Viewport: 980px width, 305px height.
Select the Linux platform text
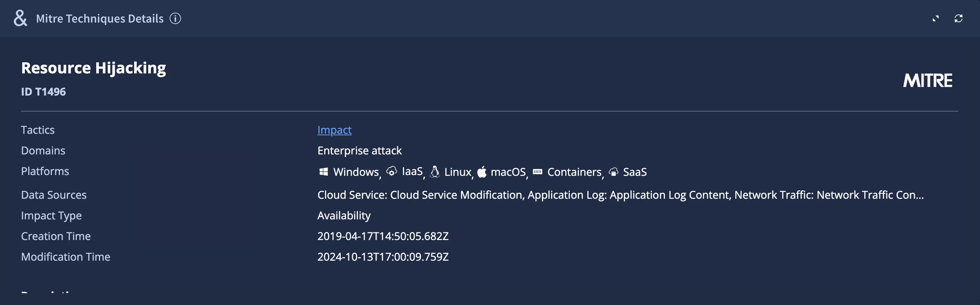pos(458,172)
